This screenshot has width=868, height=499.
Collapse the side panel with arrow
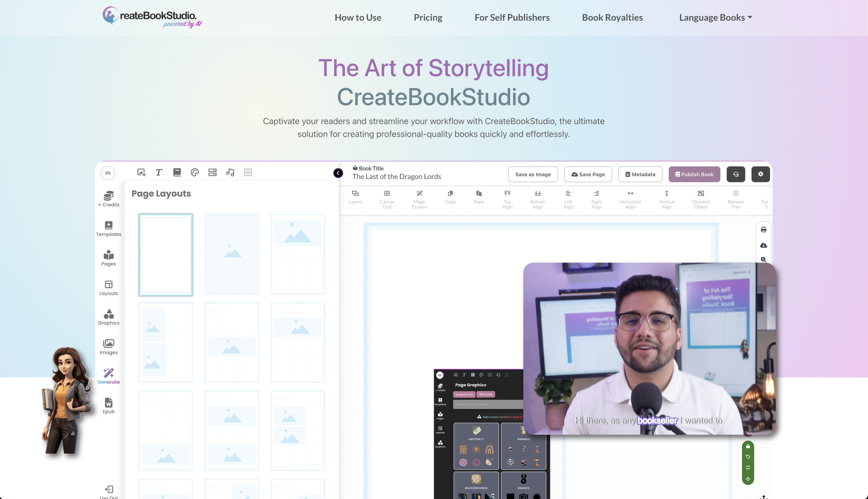coord(338,173)
